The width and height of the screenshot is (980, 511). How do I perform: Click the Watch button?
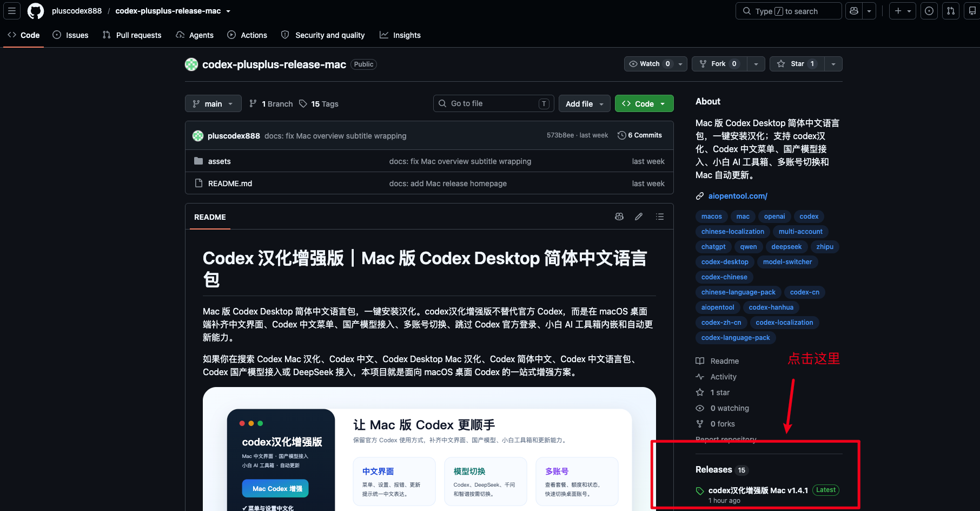coord(649,64)
